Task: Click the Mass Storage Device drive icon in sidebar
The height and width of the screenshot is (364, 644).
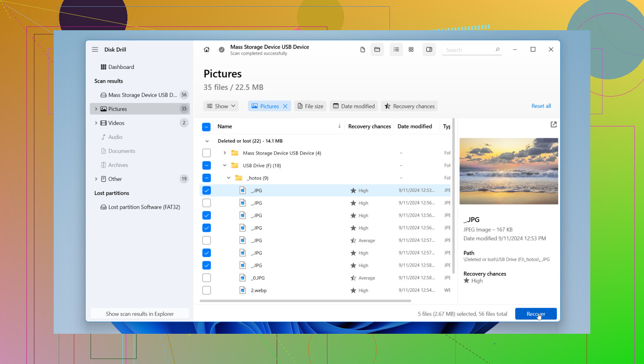Action: pos(103,95)
